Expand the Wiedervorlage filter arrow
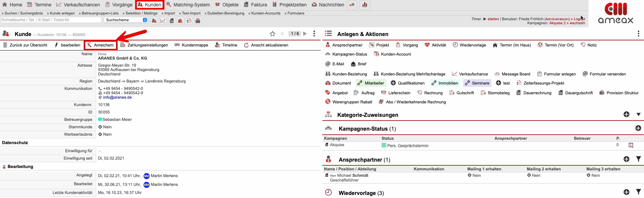Image resolution: width=644 pixels, height=198 pixels. pos(638,192)
